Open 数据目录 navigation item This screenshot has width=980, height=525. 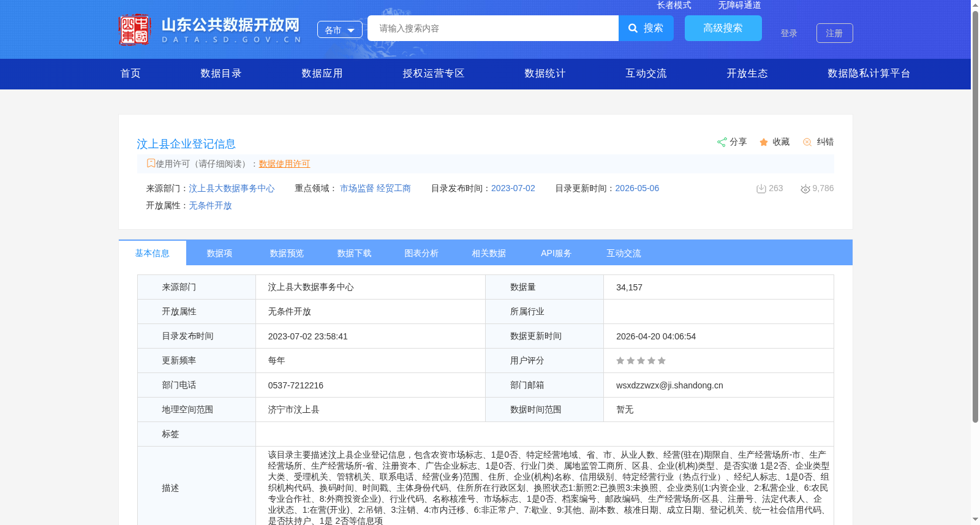[221, 74]
